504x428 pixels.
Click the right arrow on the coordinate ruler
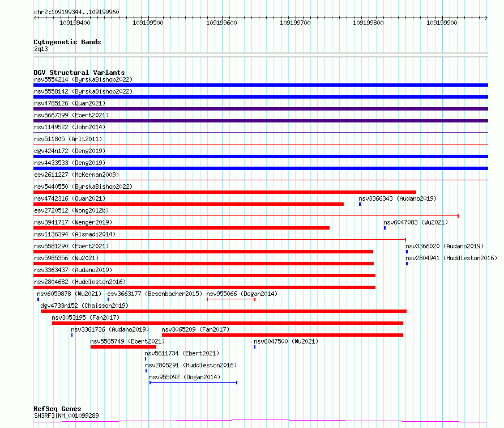click(x=486, y=18)
